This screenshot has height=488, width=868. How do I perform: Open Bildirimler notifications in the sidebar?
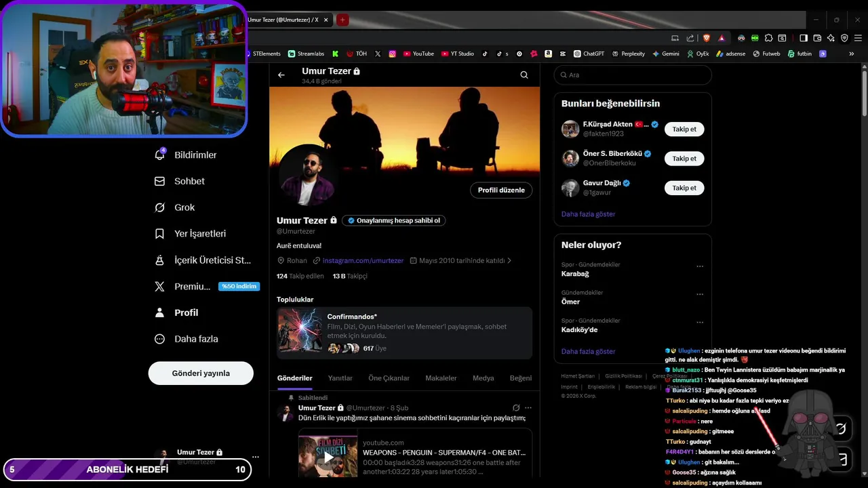(x=186, y=155)
